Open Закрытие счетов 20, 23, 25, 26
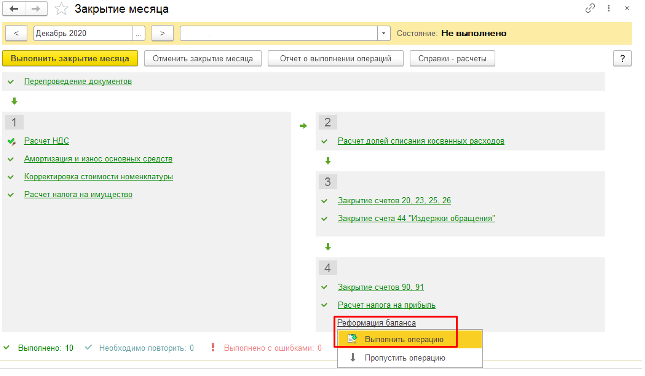 point(394,200)
